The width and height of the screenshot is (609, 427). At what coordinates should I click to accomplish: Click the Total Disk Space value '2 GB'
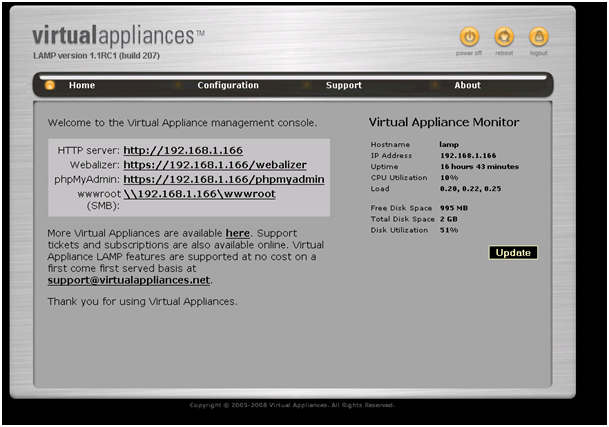pyautogui.click(x=449, y=219)
